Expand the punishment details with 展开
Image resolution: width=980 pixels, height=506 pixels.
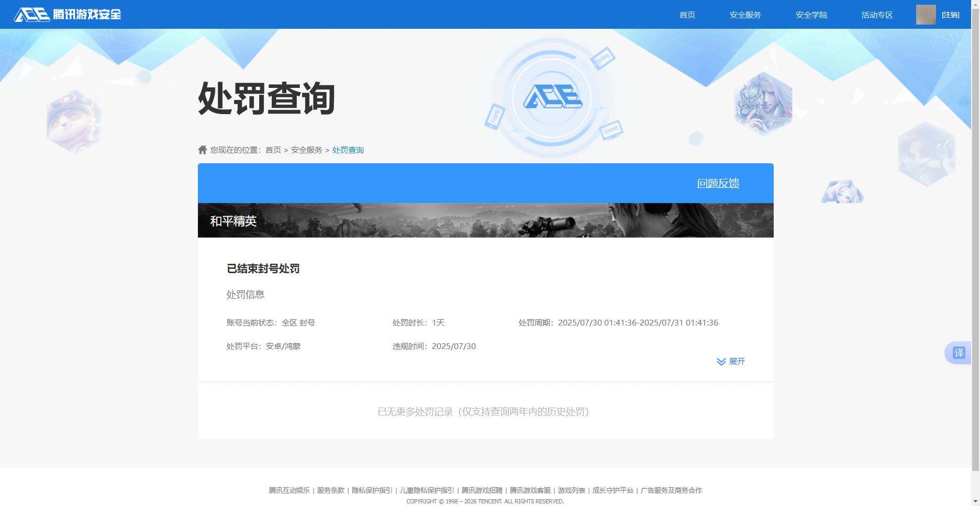coord(738,361)
